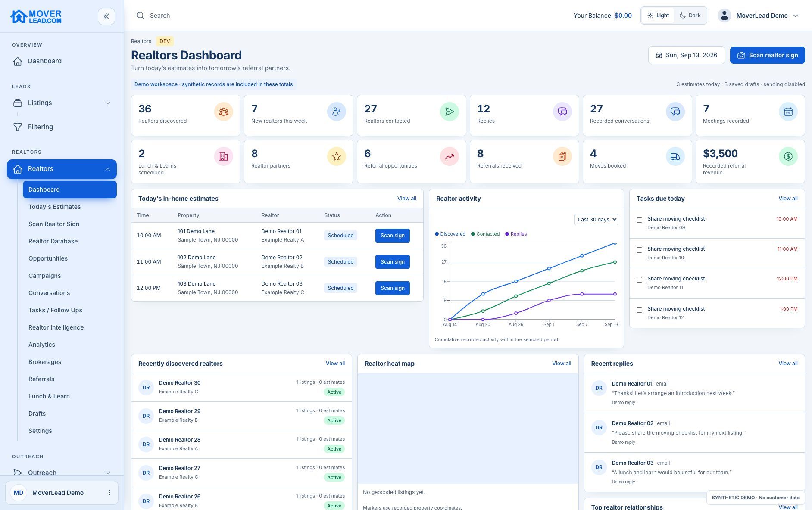Viewport: 812px width, 510px height.
Task: Switch to Dark theme
Action: (x=690, y=16)
